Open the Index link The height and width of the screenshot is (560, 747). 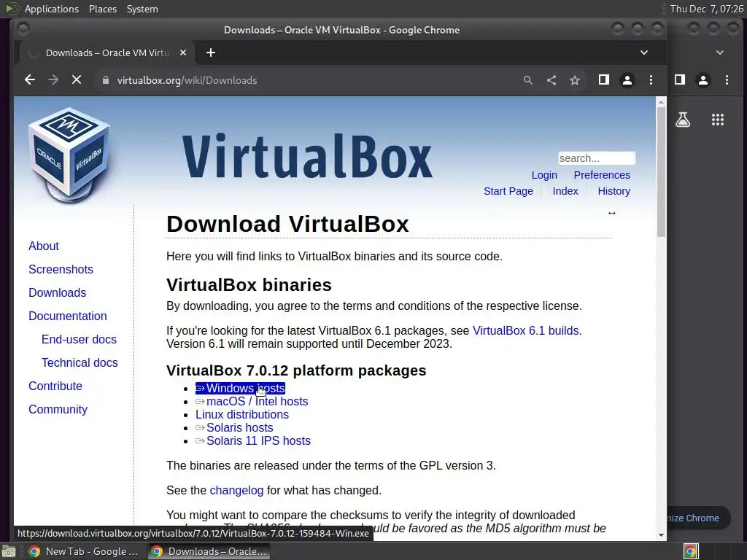[x=565, y=192]
